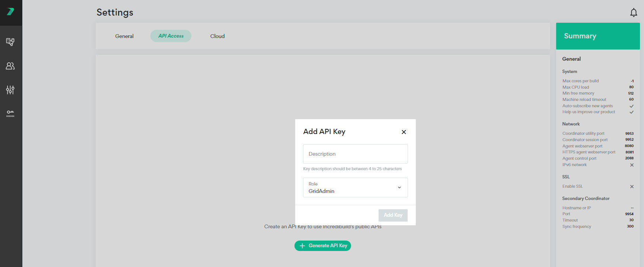Switch to the General tab
644x267 pixels.
click(124, 36)
